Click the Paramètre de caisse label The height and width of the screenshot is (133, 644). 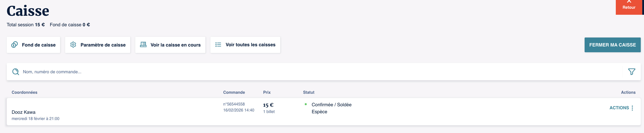point(103,45)
